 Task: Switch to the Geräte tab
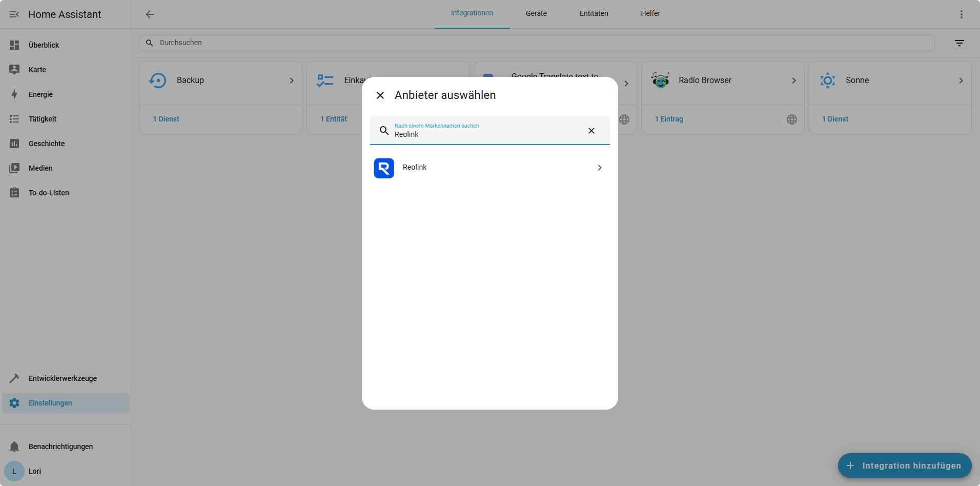[x=536, y=13]
